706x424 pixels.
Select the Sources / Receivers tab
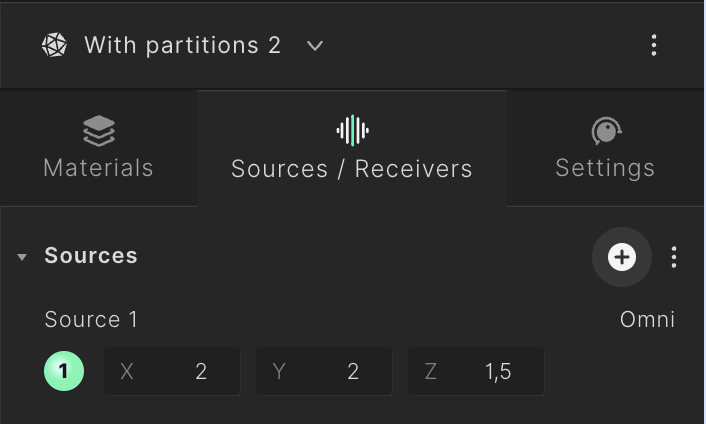[352, 149]
